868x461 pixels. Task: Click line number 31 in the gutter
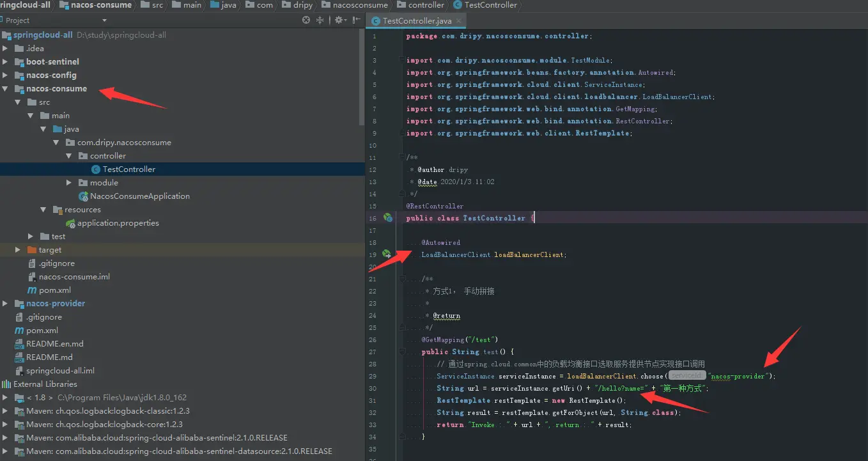[373, 401]
